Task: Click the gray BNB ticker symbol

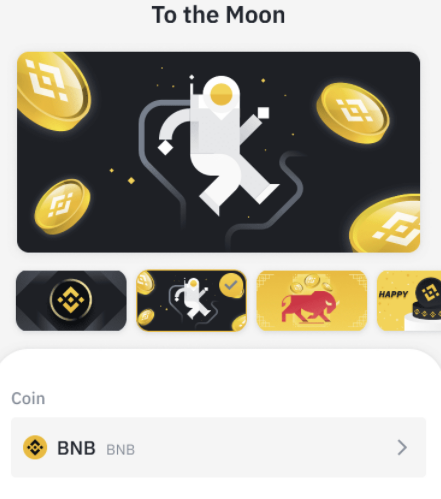Action: coord(121,450)
